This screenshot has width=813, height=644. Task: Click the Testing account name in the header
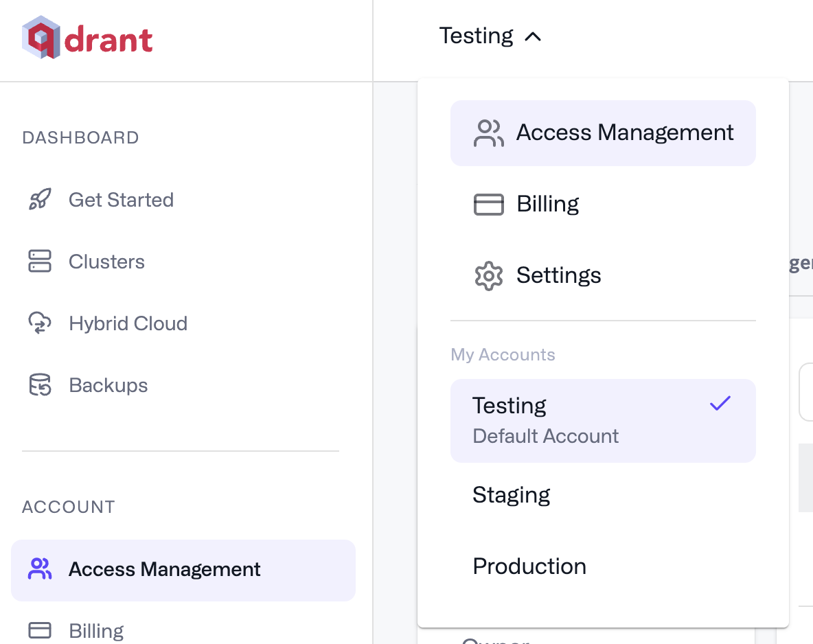click(x=476, y=36)
